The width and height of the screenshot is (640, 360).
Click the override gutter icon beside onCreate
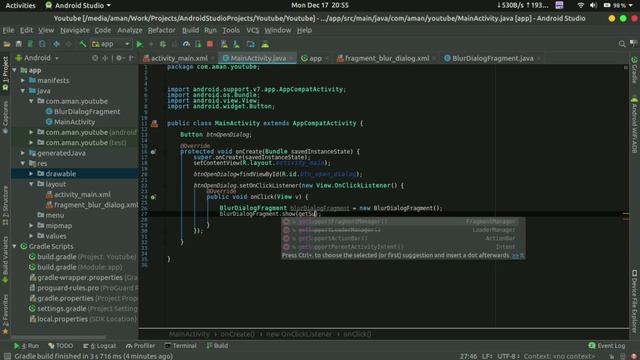point(153,152)
